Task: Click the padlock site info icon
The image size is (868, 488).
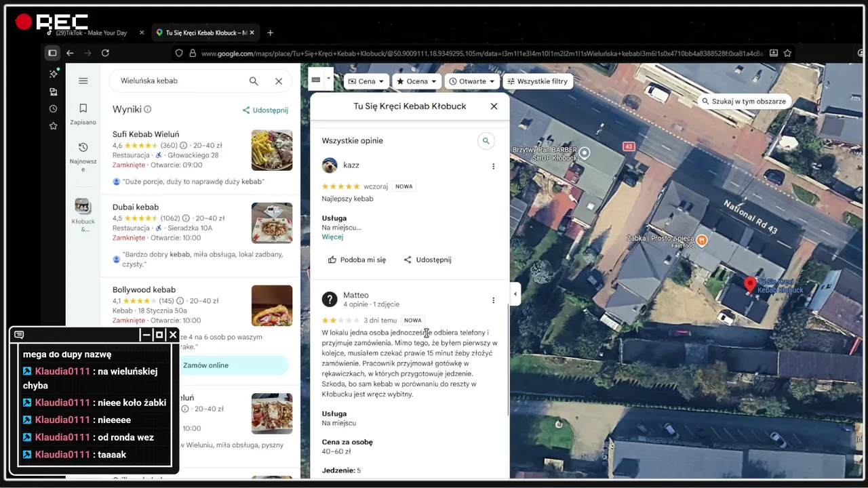Action: [x=193, y=53]
